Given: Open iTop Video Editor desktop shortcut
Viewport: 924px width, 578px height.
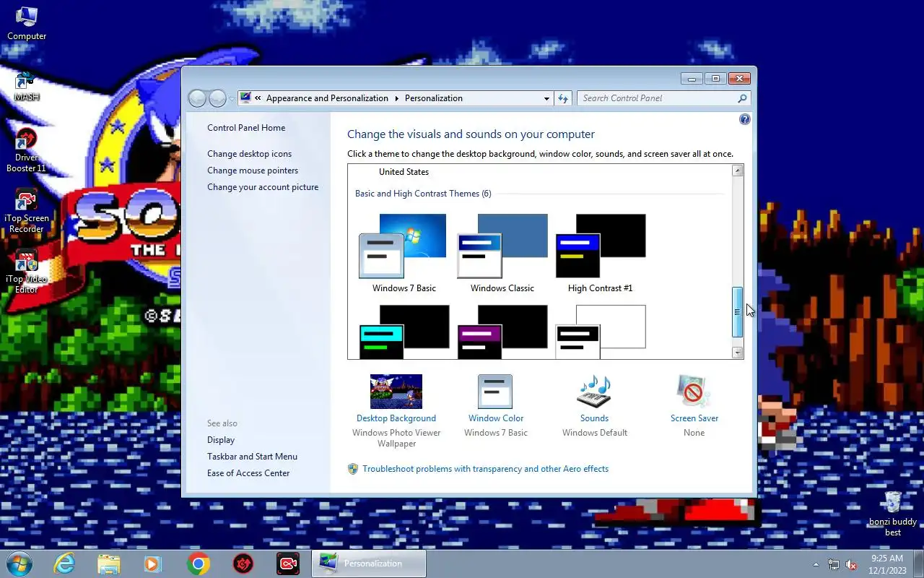Looking at the screenshot, I should [x=27, y=271].
